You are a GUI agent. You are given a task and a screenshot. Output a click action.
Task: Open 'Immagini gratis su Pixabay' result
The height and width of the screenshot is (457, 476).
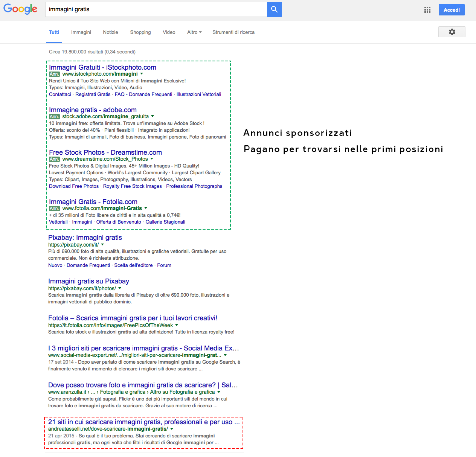coord(88,281)
